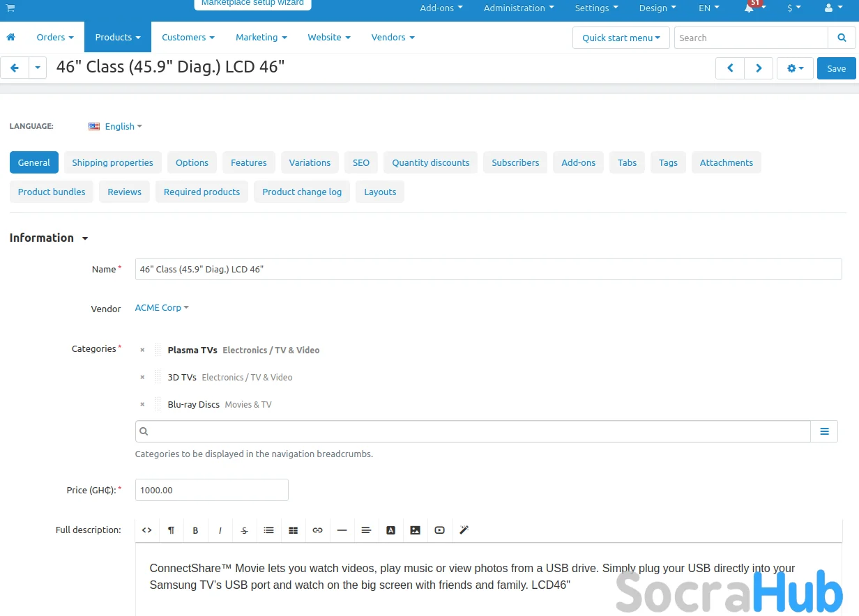Image resolution: width=859 pixels, height=616 pixels.
Task: Switch to Quantity discounts tab
Action: point(431,162)
